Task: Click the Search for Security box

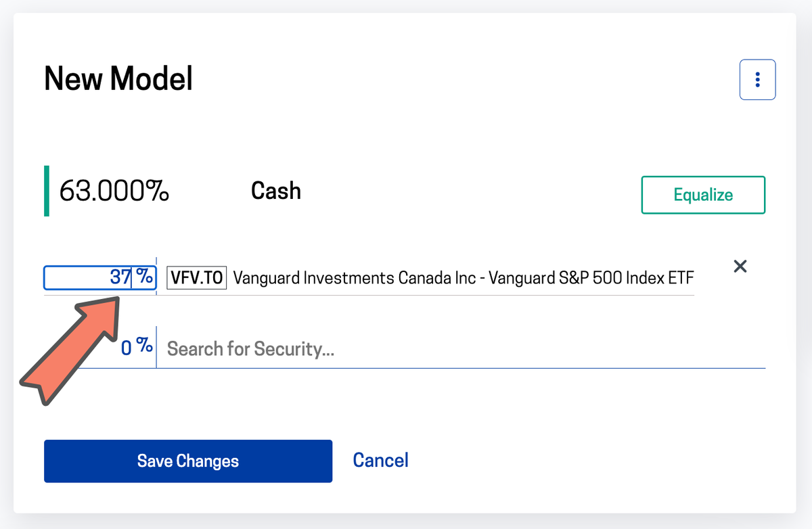Action: coord(460,349)
